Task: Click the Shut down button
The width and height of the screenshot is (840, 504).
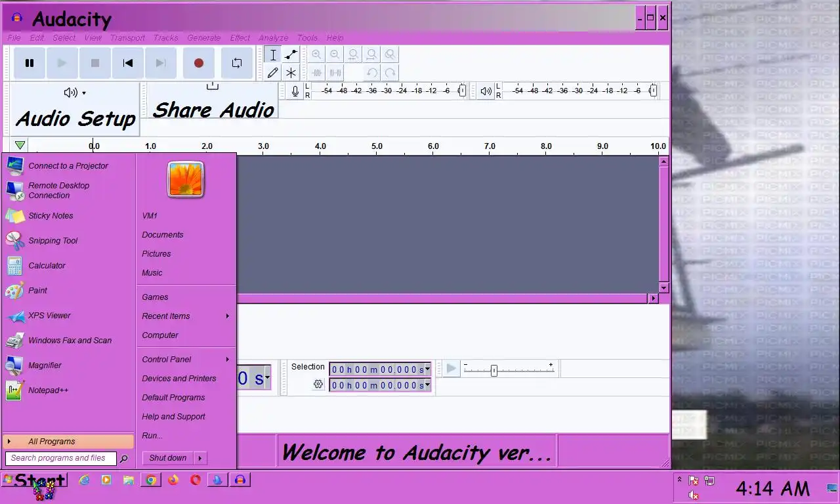Action: coord(168,458)
